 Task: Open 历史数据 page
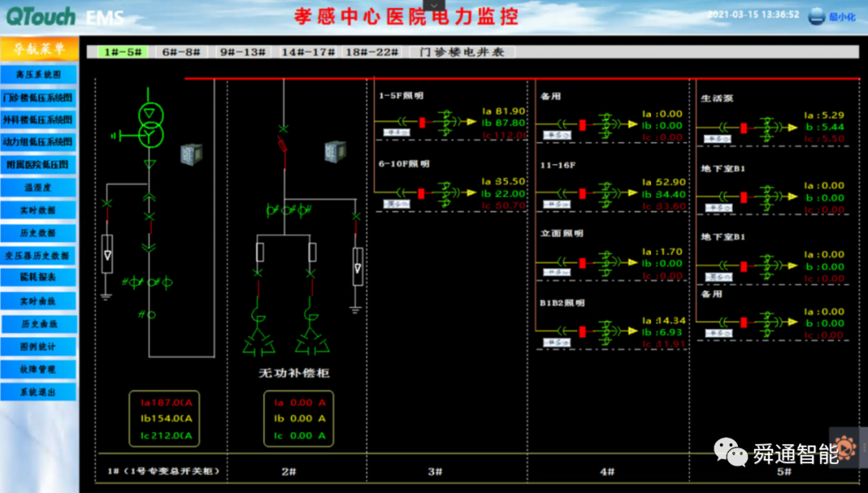coord(39,232)
